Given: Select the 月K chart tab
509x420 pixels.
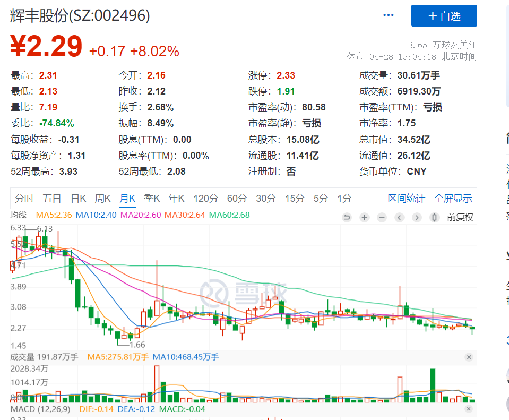Looking at the screenshot, I should tap(127, 198).
